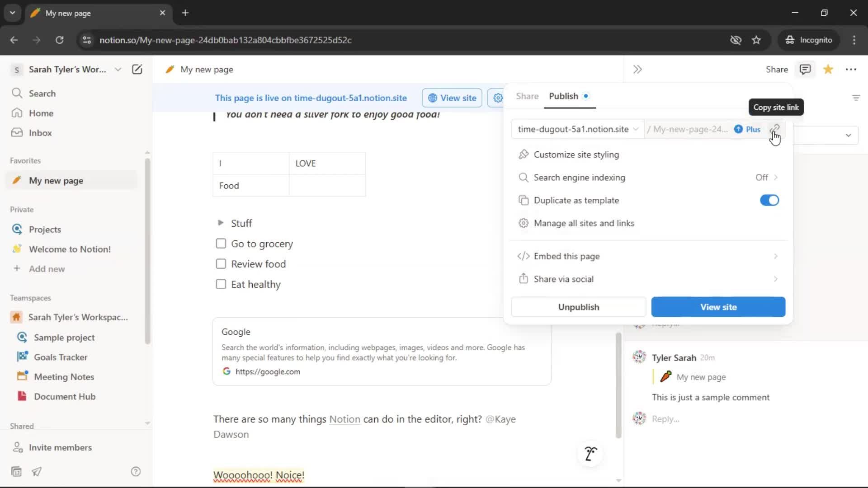The height and width of the screenshot is (488, 868).
Task: Click the sidebar scrollbar
Action: pos(147,251)
